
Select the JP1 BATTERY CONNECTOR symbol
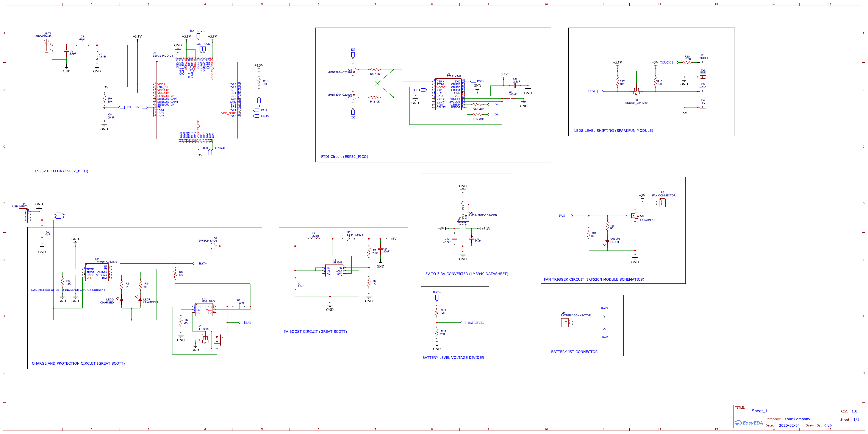point(565,323)
